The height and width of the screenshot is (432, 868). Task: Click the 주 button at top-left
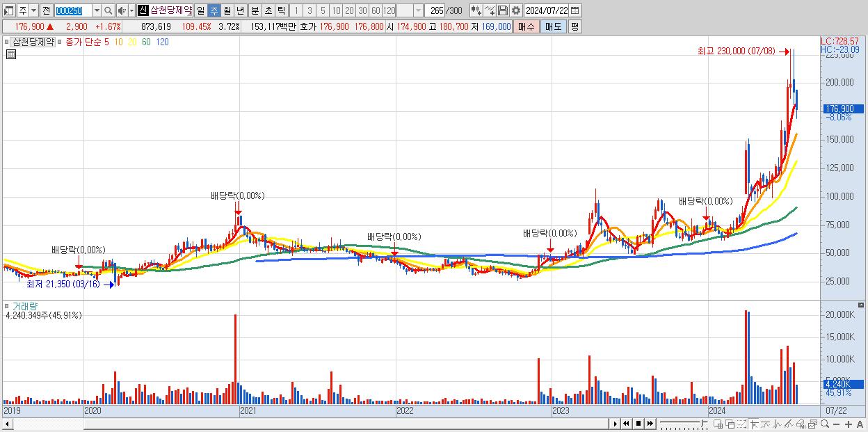click(x=22, y=10)
